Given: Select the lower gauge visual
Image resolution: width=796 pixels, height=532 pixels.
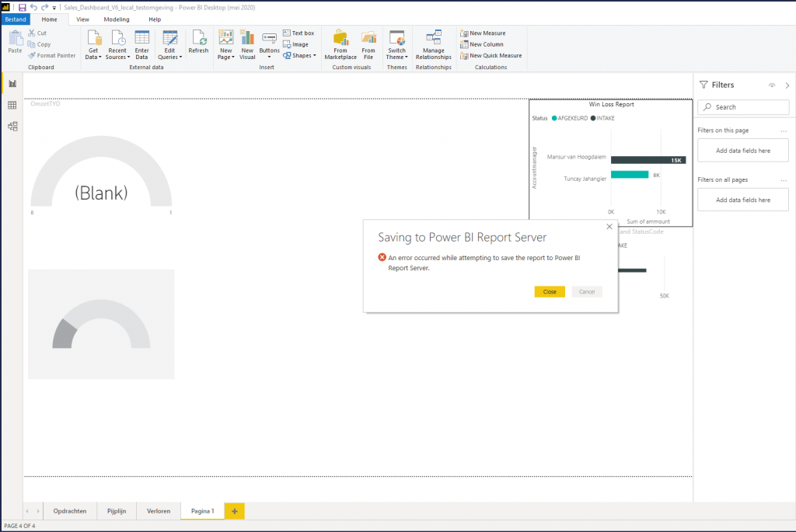Looking at the screenshot, I should point(101,324).
